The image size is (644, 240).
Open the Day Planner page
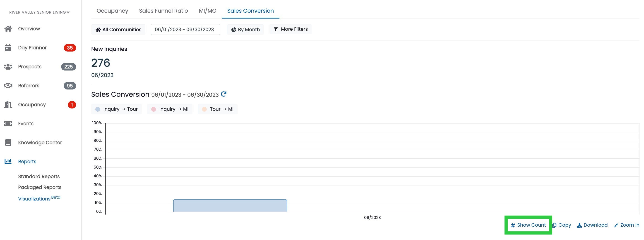(x=32, y=48)
